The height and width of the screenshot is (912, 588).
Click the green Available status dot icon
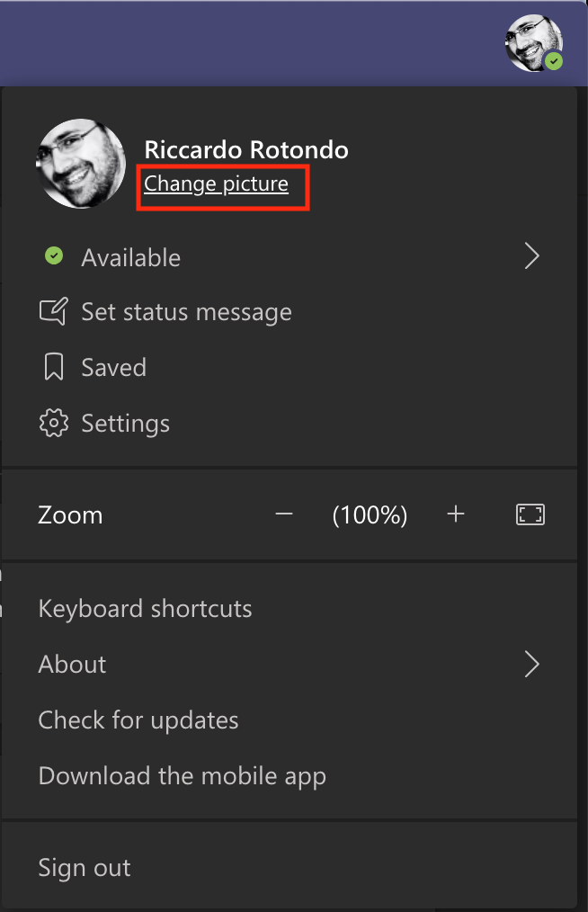(54, 256)
